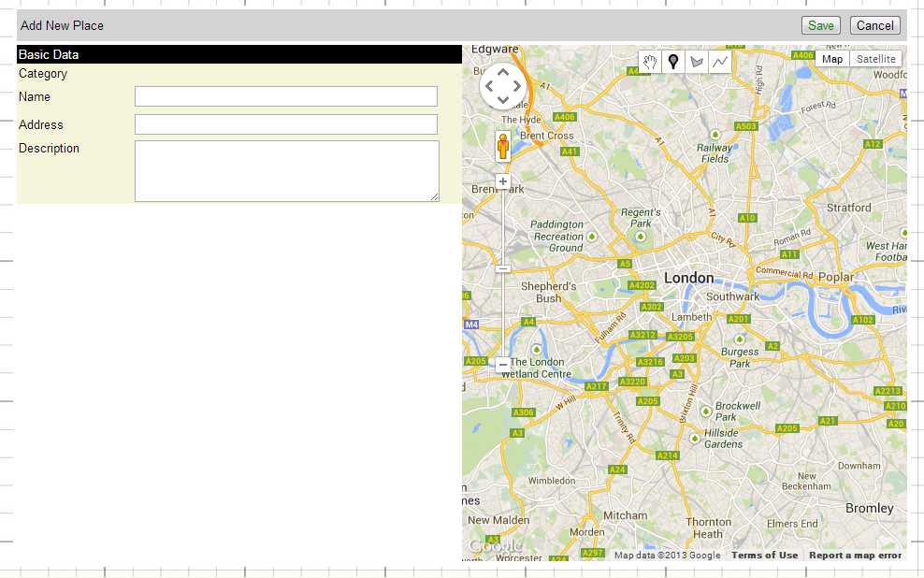The height and width of the screenshot is (578, 924).
Task: Click the A406 road shield near The Hyde
Action: click(564, 117)
